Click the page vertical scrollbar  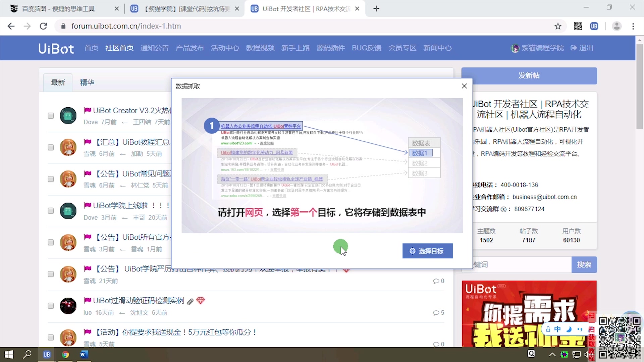point(640,87)
